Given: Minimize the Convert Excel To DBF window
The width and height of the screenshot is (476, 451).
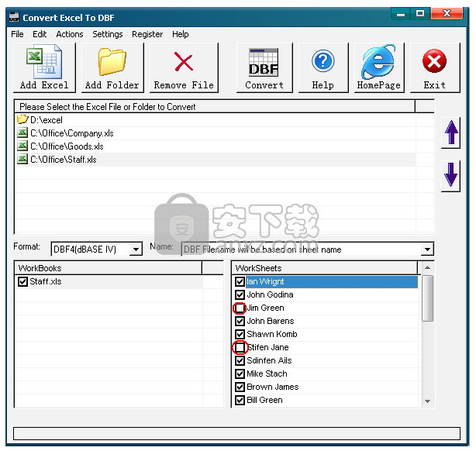Looking at the screenshot, I should [x=401, y=14].
